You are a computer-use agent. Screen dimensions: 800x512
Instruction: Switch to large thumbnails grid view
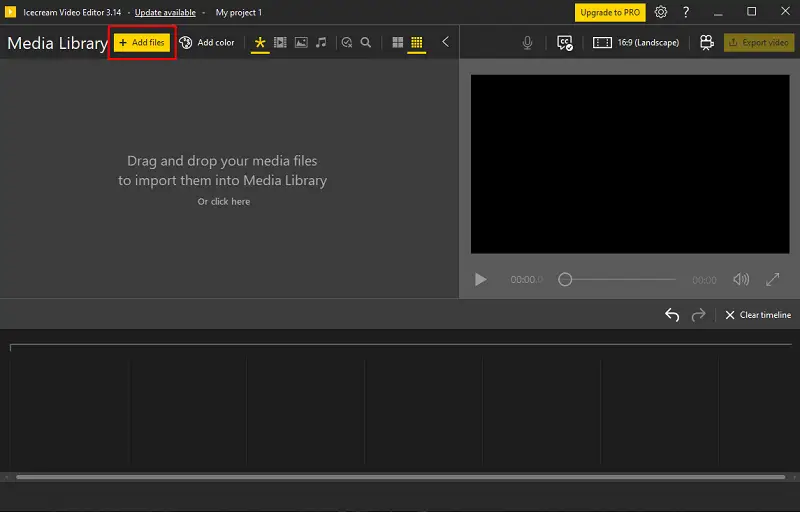[x=397, y=42]
